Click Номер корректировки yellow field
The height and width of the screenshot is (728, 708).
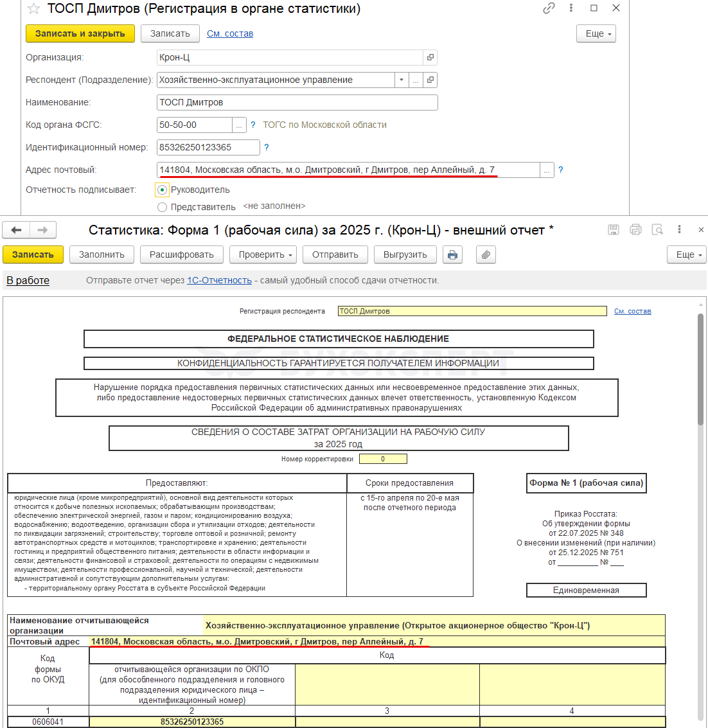[x=383, y=459]
